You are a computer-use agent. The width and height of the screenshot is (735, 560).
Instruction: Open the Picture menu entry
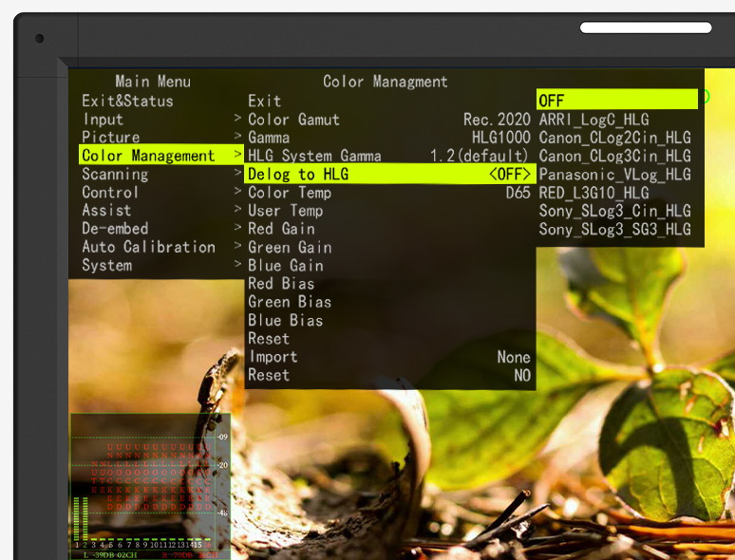point(110,138)
